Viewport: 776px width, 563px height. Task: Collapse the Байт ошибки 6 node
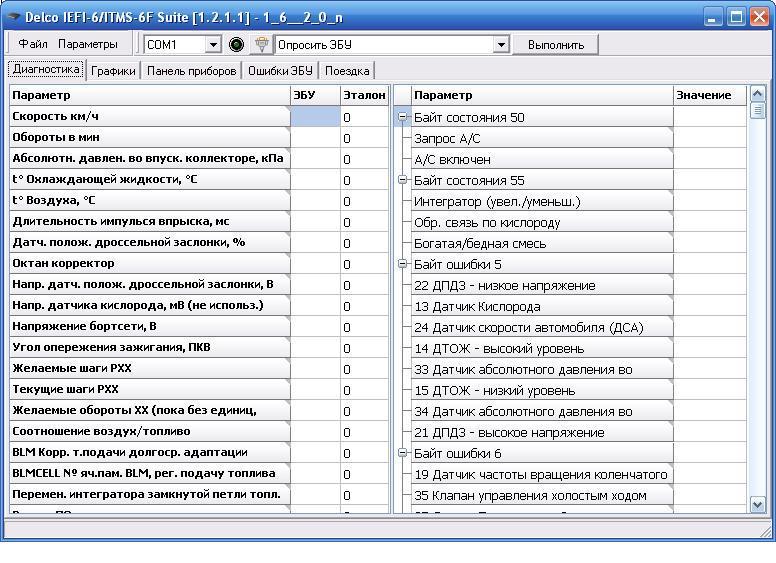402,453
